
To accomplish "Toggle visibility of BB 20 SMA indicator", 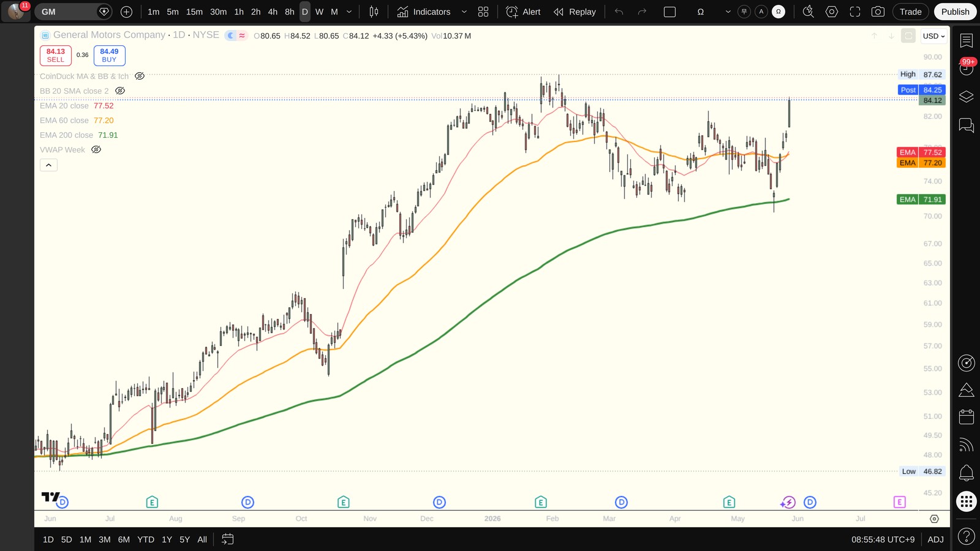I will (x=120, y=91).
